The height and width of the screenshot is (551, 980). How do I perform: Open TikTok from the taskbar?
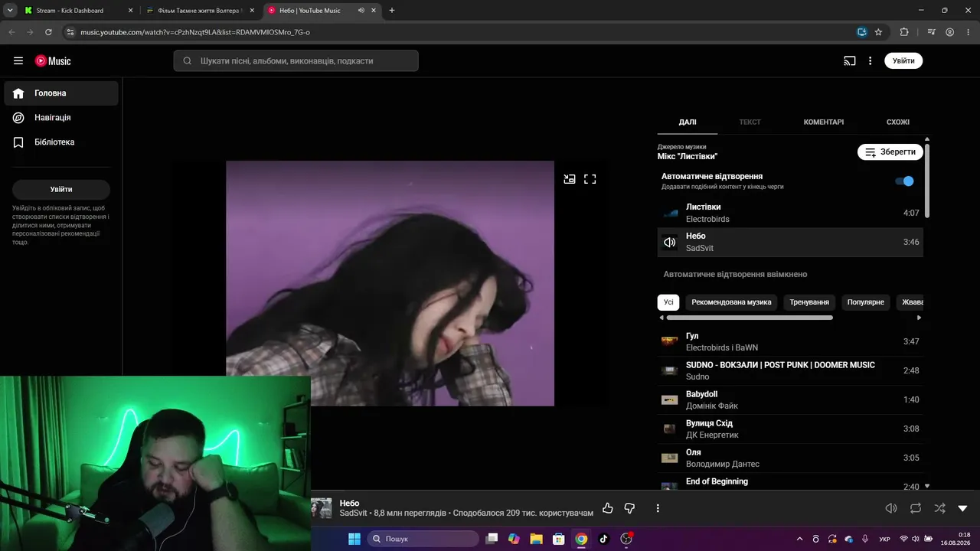pyautogui.click(x=603, y=539)
